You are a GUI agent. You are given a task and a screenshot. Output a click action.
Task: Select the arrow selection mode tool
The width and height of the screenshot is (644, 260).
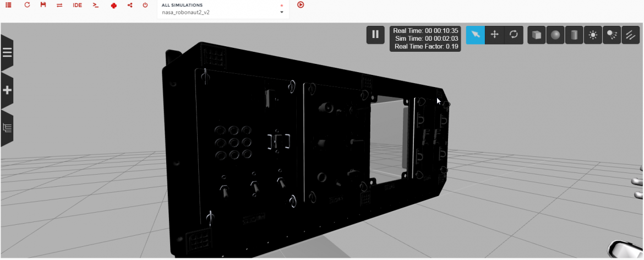(476, 35)
